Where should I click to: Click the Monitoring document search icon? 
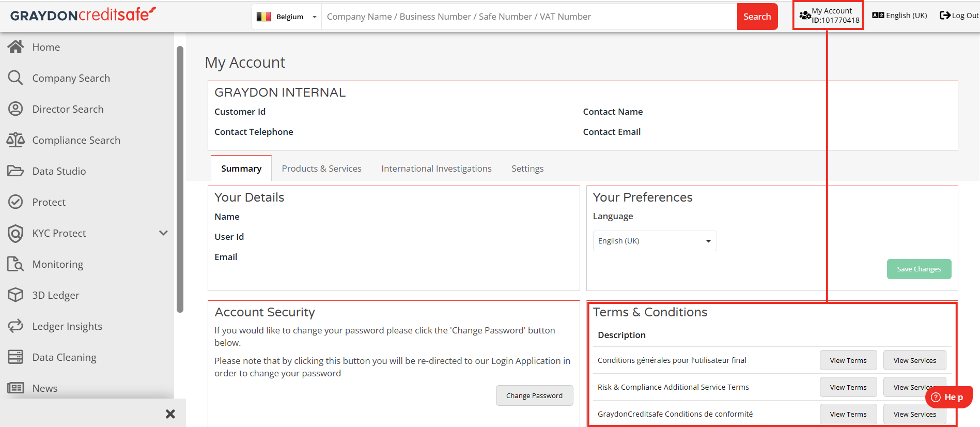pyautogui.click(x=15, y=264)
